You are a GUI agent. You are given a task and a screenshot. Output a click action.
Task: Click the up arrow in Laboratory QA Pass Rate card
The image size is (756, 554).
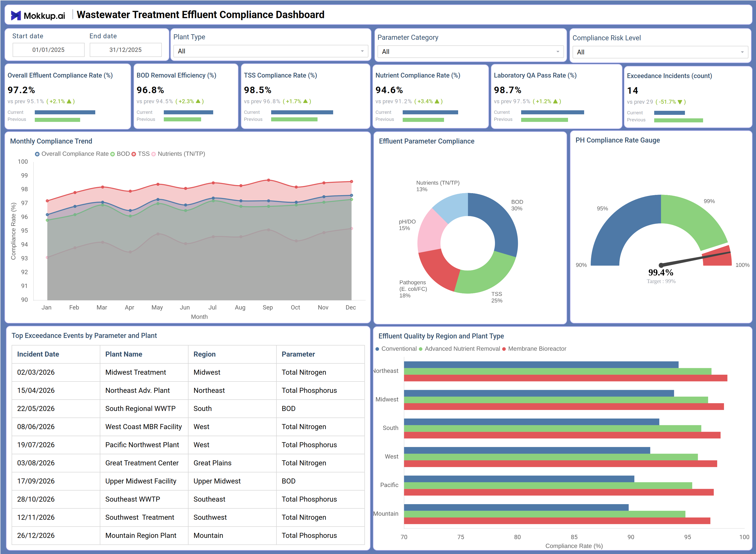pos(555,101)
